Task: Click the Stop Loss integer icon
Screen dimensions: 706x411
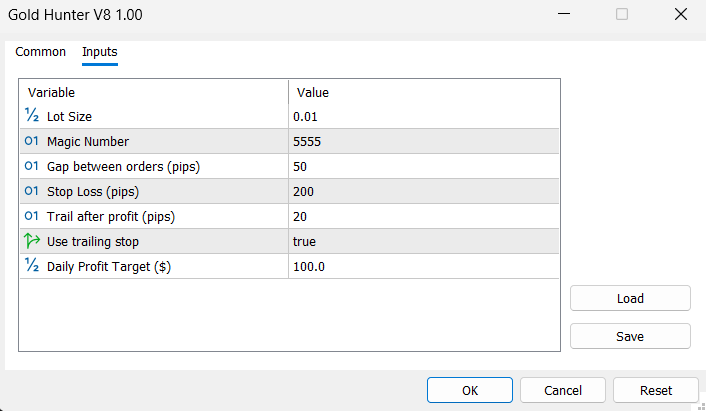Action: click(x=31, y=192)
